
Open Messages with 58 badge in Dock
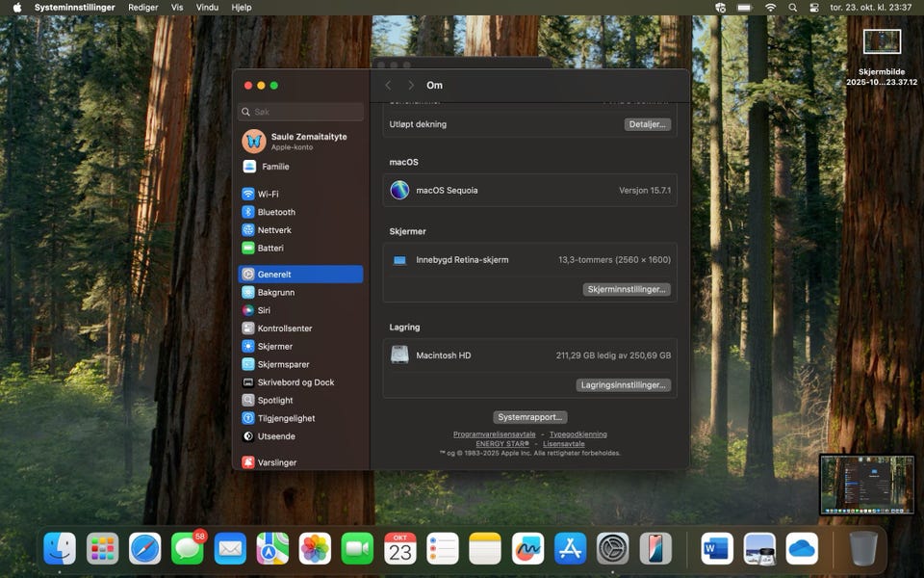point(188,548)
